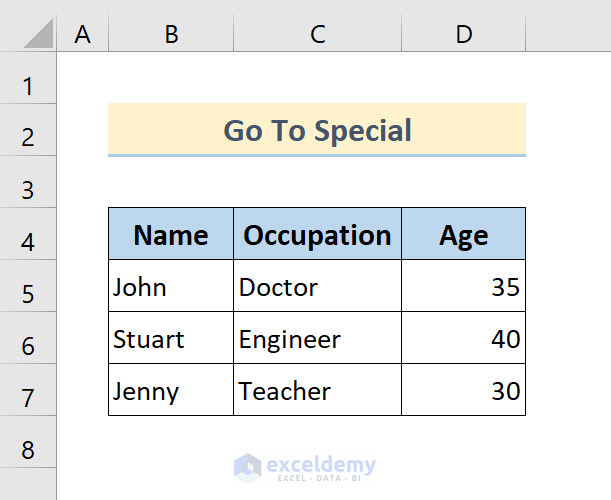611x500 pixels.
Task: Select the cell containing 'Jenny'
Action: [x=171, y=390]
